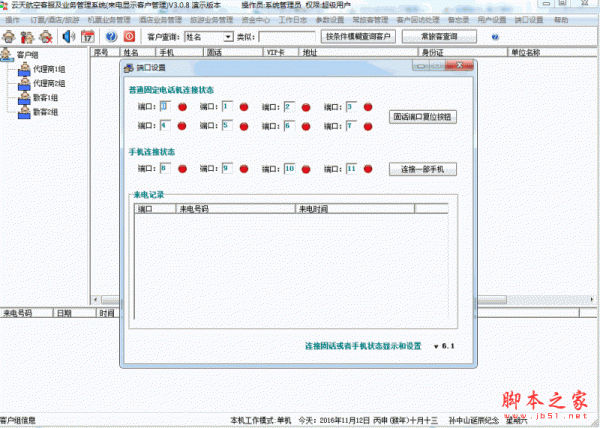Click the 日期 column header in bottom panel

click(x=74, y=313)
